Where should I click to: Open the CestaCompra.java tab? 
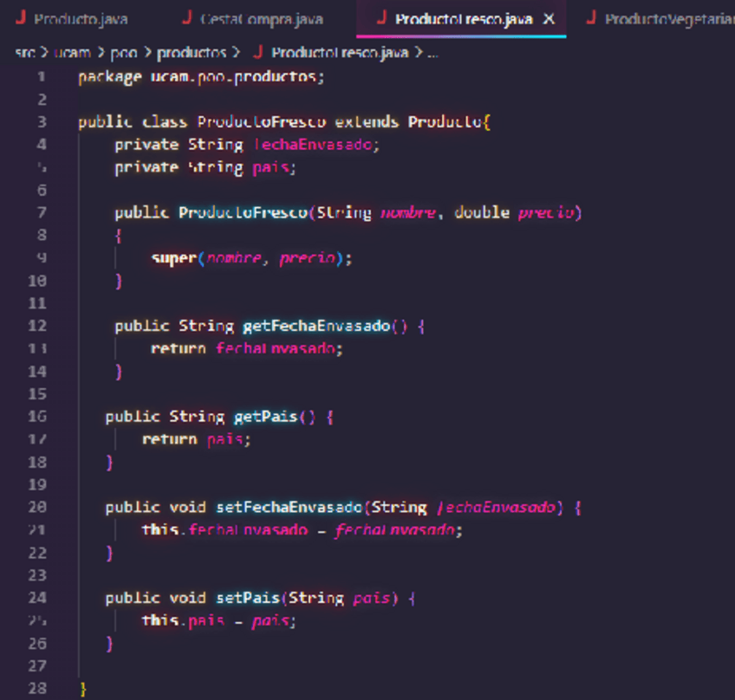tap(261, 19)
